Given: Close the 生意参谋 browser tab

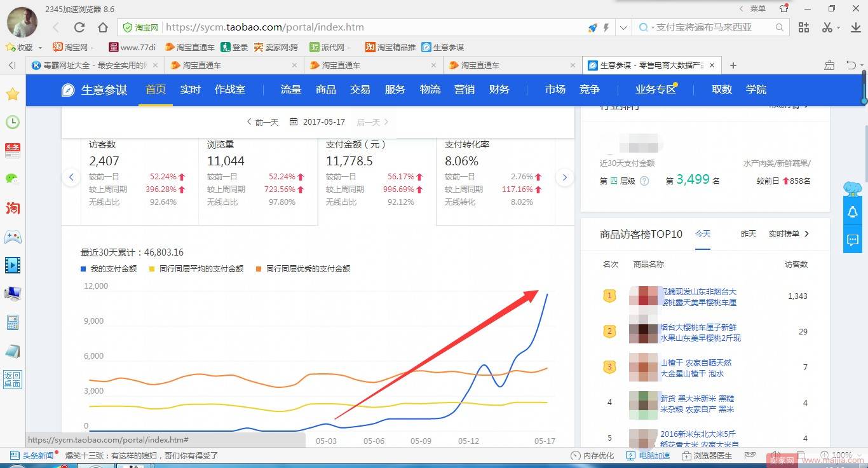Looking at the screenshot, I should [x=712, y=65].
